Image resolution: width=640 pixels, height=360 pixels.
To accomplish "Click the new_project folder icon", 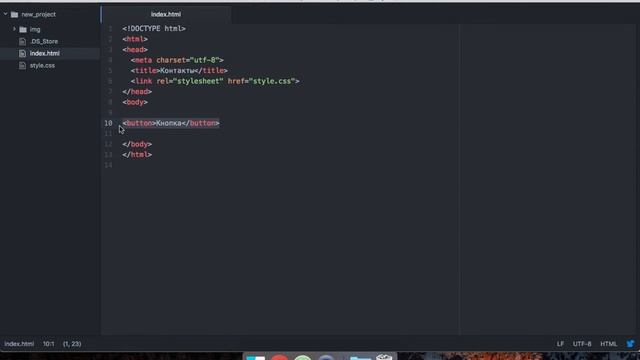I will (15, 15).
